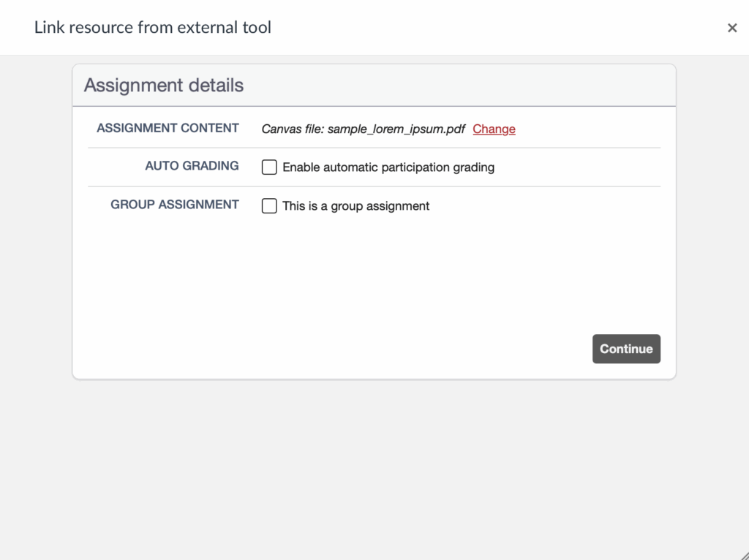The width and height of the screenshot is (749, 560).
Task: Click the 'Enable automatic participation grading' label text
Action: [x=388, y=167]
